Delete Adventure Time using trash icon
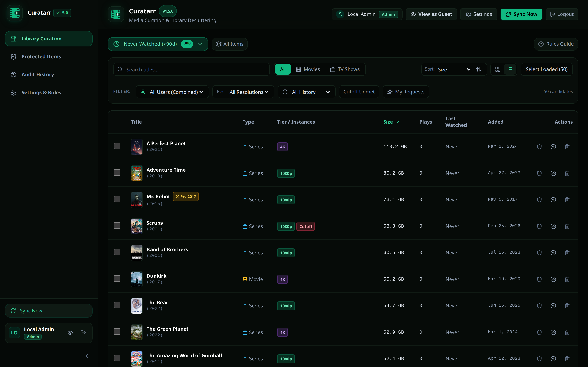 pos(567,173)
